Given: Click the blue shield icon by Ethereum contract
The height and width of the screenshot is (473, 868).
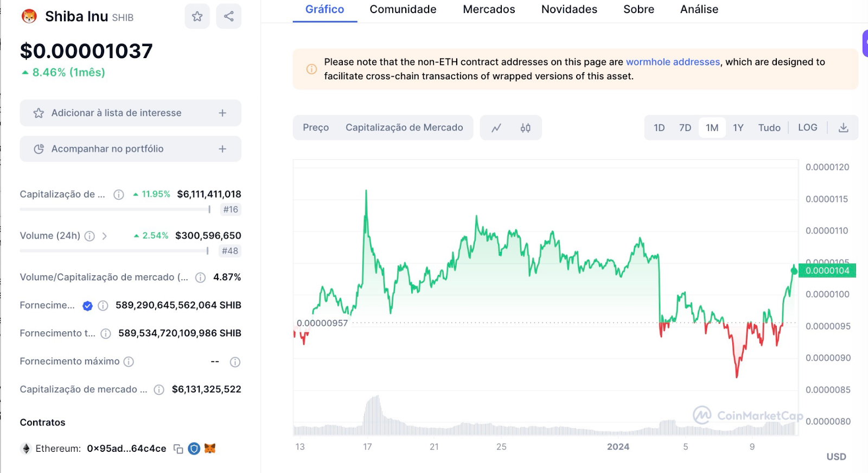Looking at the screenshot, I should click(194, 449).
